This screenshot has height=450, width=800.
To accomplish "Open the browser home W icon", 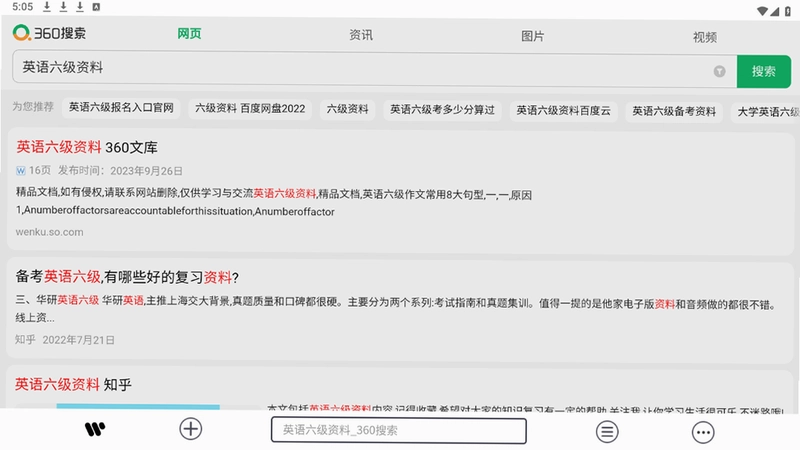I will (95, 430).
